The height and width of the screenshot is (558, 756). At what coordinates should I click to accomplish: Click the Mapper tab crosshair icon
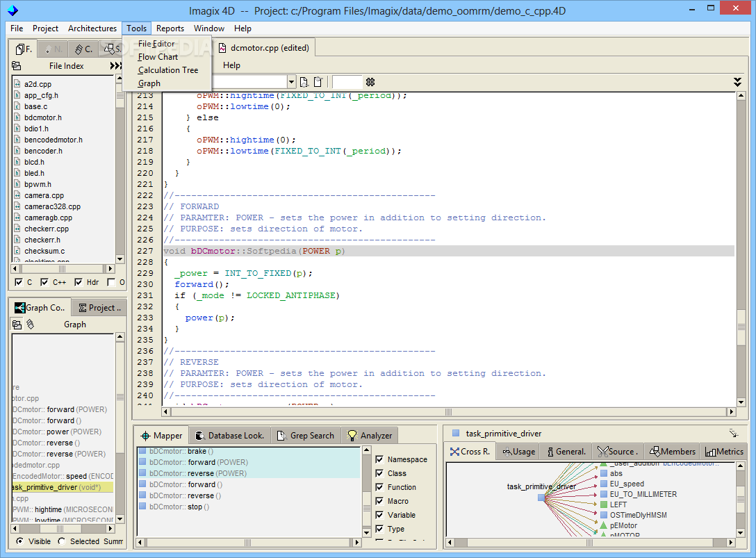[x=145, y=436]
